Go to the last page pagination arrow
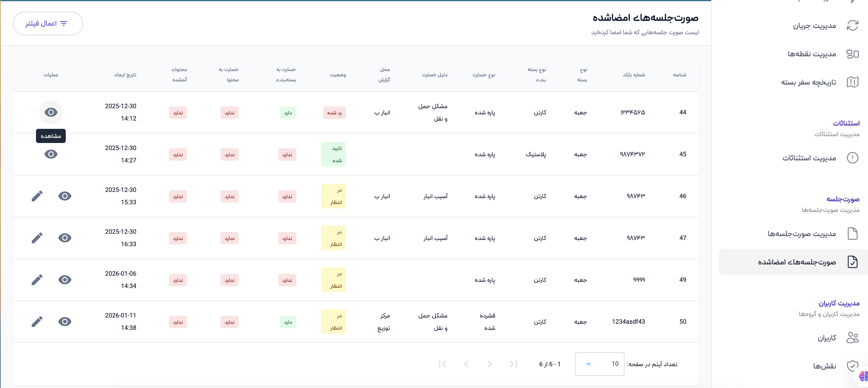This screenshot has height=388, width=868. pyautogui.click(x=443, y=364)
